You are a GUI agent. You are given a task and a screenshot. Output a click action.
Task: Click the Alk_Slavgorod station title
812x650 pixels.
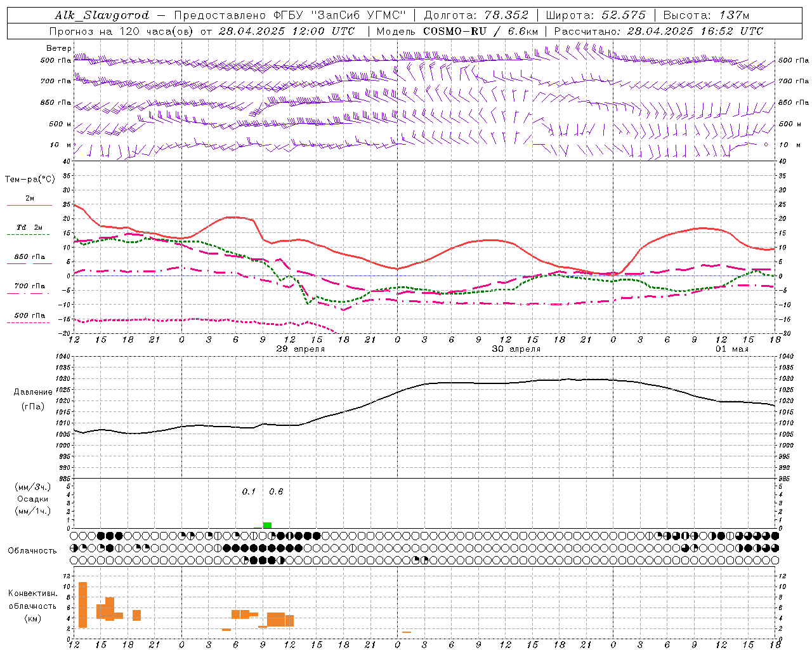(101, 15)
